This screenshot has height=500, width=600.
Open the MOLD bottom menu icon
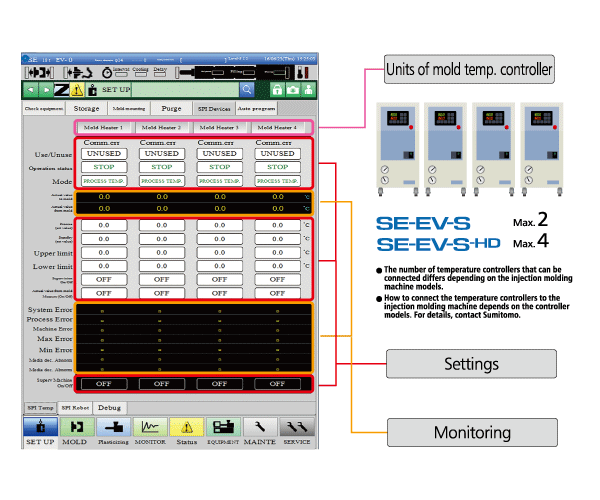(x=77, y=427)
